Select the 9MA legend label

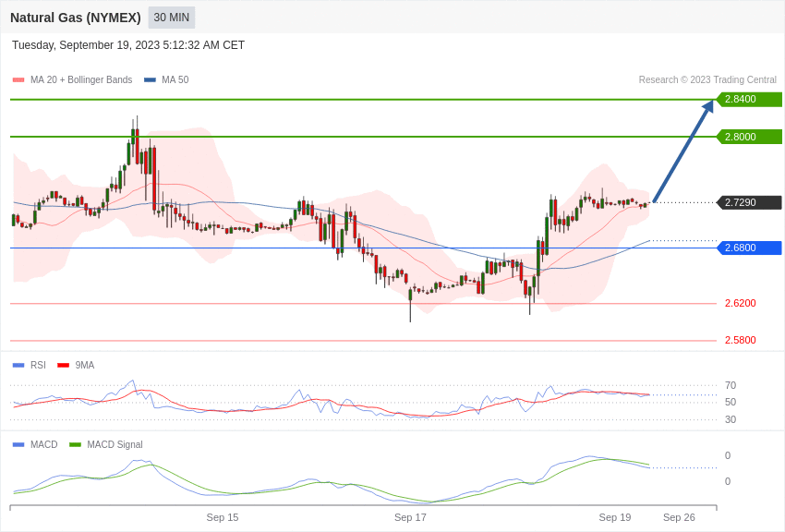click(85, 366)
